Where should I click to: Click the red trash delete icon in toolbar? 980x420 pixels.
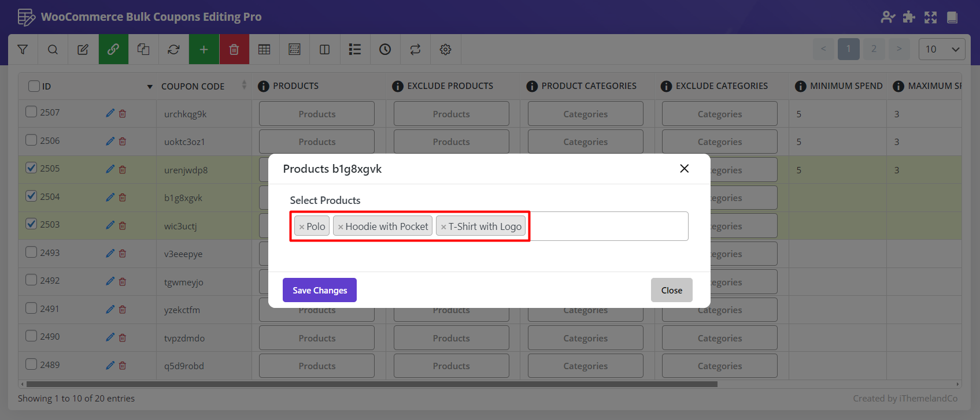point(234,50)
